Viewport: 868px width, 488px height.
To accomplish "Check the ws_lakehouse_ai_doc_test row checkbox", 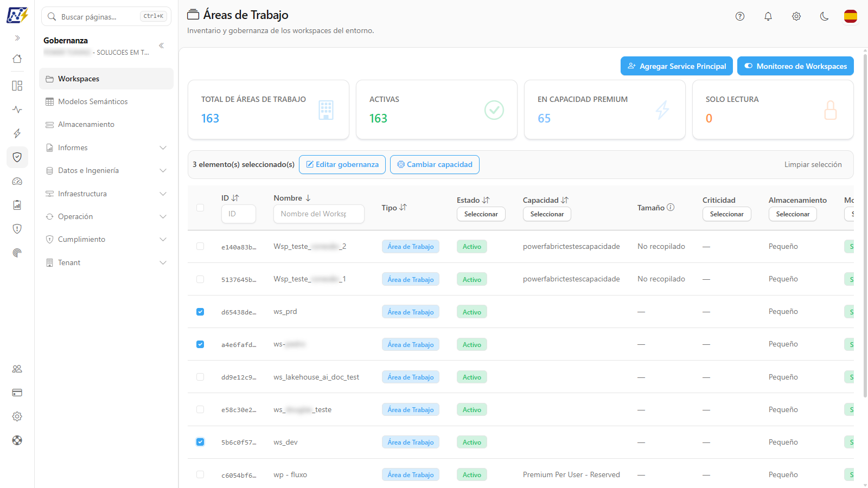I will pyautogui.click(x=200, y=377).
